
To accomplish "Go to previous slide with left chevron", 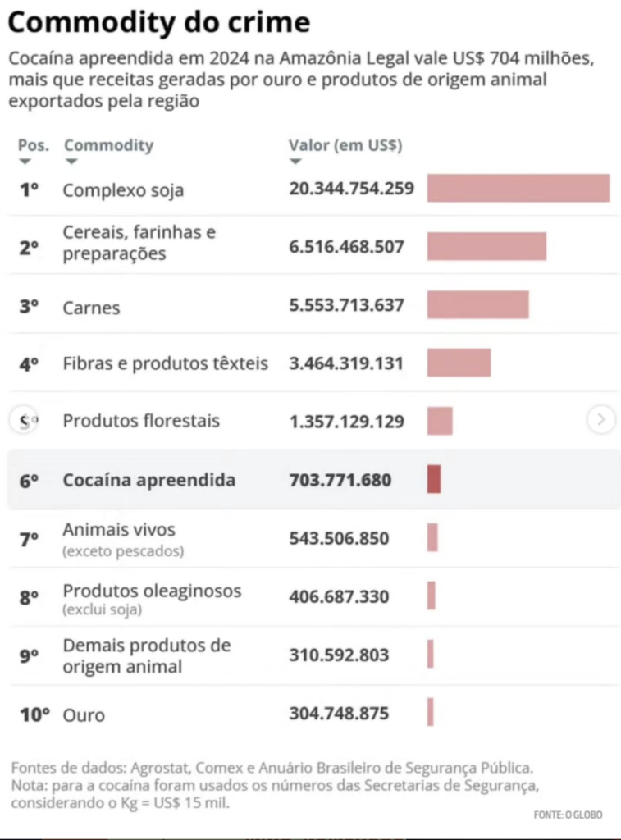I will click(x=23, y=420).
